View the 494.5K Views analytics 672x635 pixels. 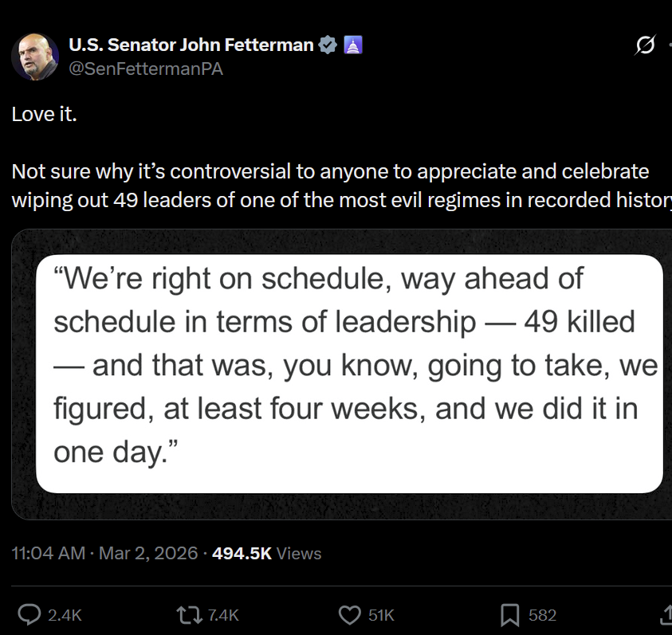click(x=267, y=553)
